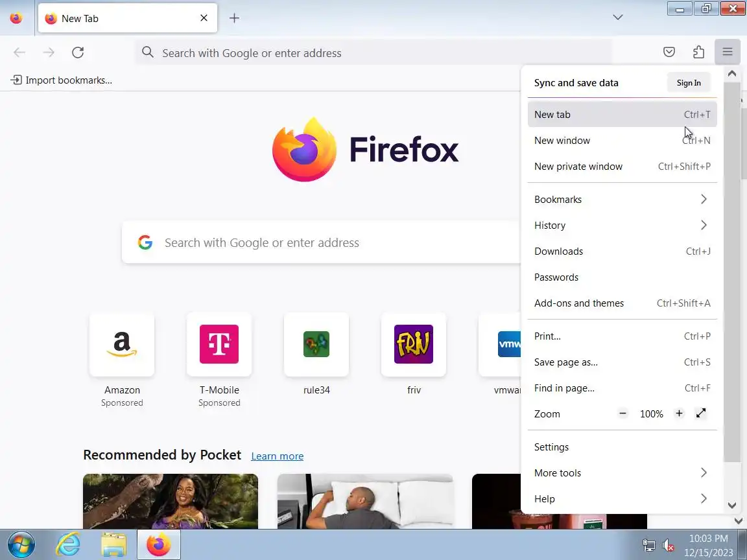The image size is (747, 560).
Task: Select New private window entry
Action: [x=622, y=166]
